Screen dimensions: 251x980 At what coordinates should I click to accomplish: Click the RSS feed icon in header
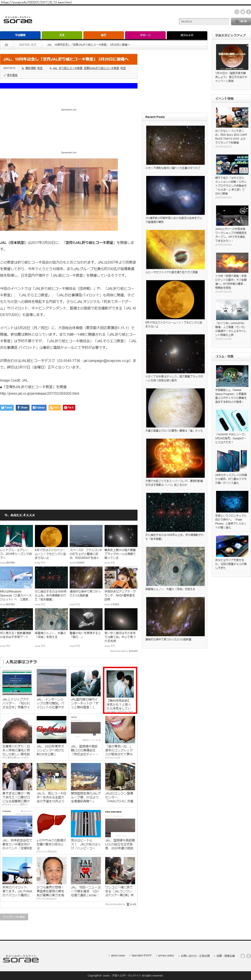tap(237, 12)
